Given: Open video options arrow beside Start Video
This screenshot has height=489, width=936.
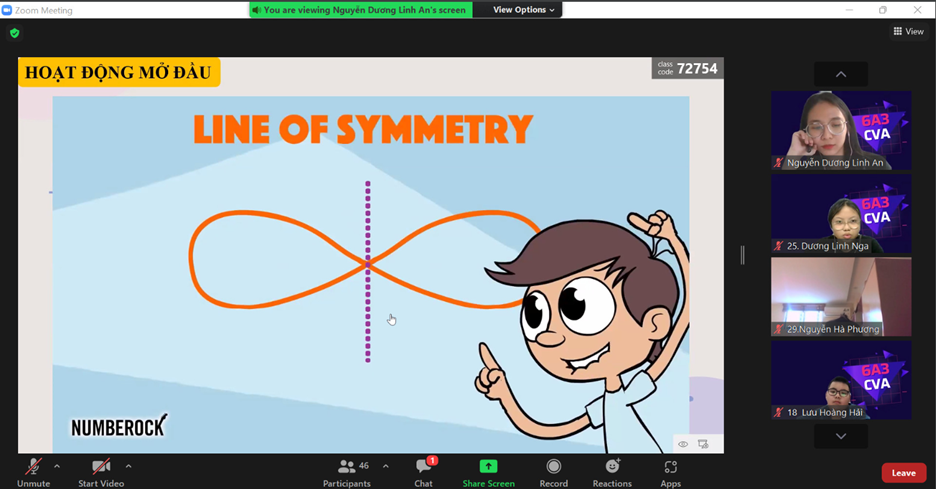Looking at the screenshot, I should (x=128, y=466).
